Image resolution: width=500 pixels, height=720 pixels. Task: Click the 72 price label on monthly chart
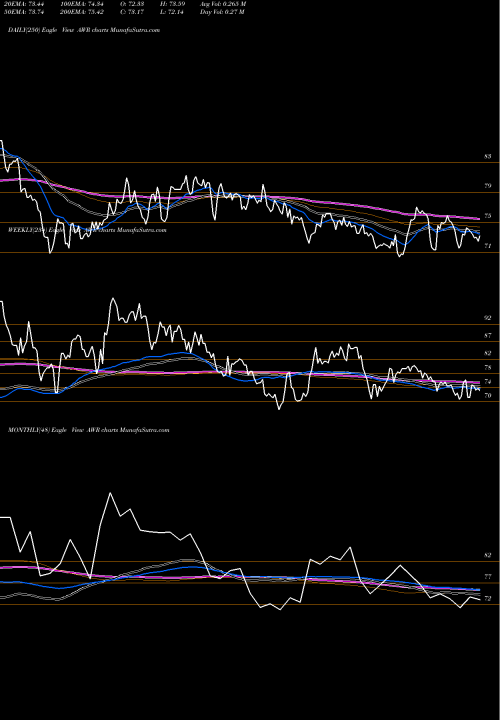(x=488, y=599)
